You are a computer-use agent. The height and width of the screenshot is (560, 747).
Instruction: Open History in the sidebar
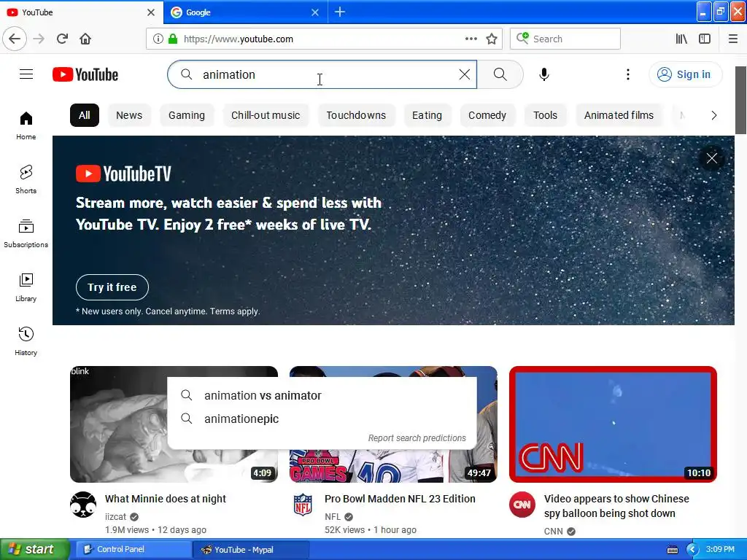click(26, 341)
